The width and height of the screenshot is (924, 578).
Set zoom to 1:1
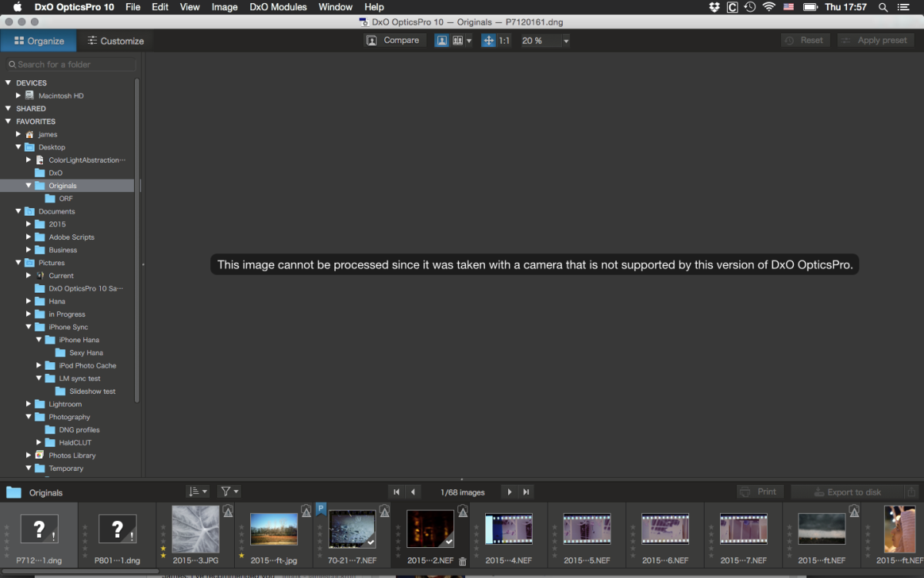(x=504, y=41)
